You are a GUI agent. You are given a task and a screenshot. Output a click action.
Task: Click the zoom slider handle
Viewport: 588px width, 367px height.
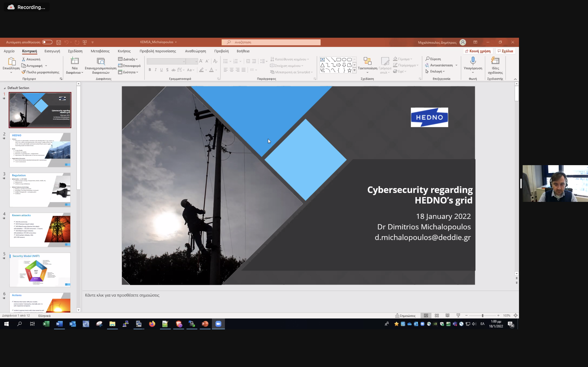coord(482,316)
